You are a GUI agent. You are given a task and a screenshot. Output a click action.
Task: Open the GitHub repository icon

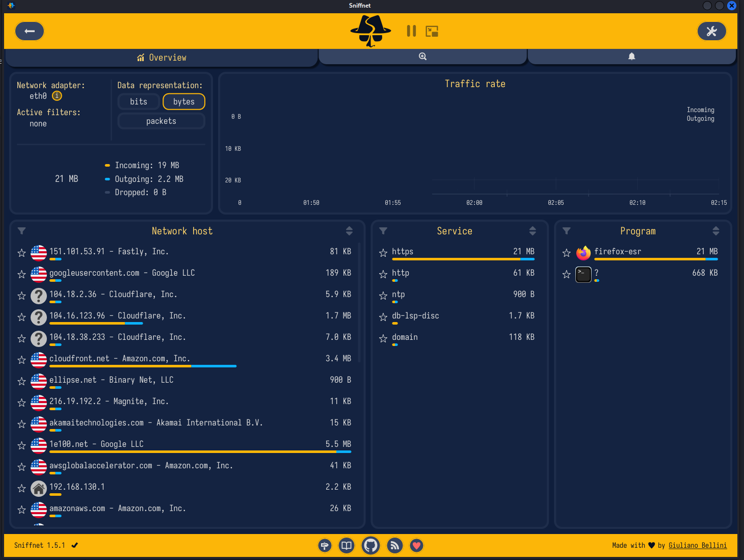click(x=370, y=546)
